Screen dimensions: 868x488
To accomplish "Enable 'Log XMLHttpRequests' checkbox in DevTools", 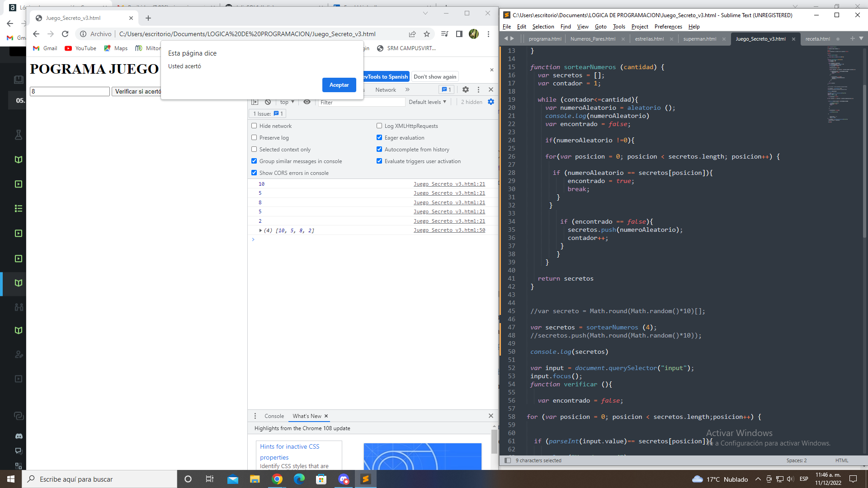I will point(379,126).
